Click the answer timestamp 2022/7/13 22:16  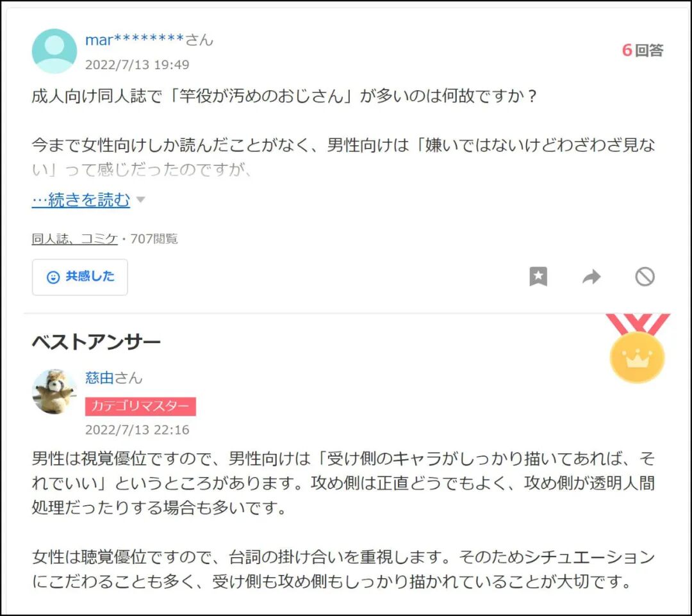[x=137, y=430]
